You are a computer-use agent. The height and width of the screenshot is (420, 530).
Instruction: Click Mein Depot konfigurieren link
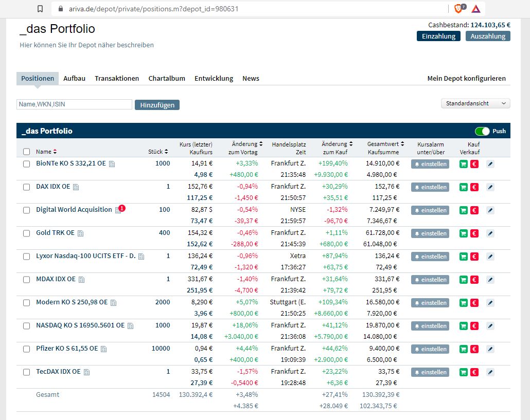coord(466,79)
